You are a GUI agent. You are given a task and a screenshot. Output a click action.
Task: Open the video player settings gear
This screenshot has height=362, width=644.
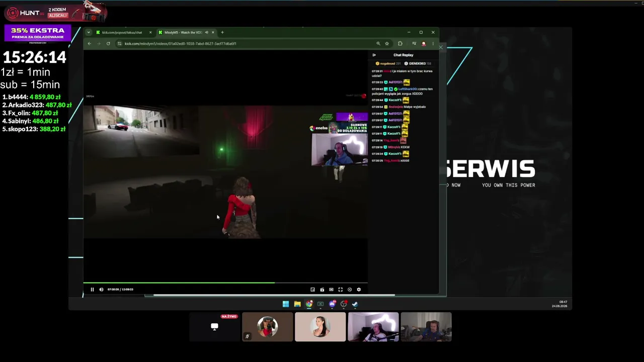coord(359,290)
